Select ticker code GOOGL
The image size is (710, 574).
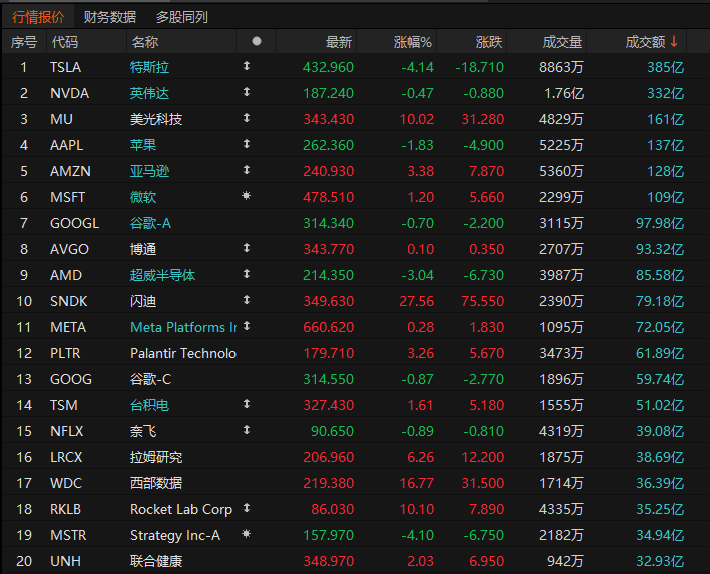click(74, 223)
